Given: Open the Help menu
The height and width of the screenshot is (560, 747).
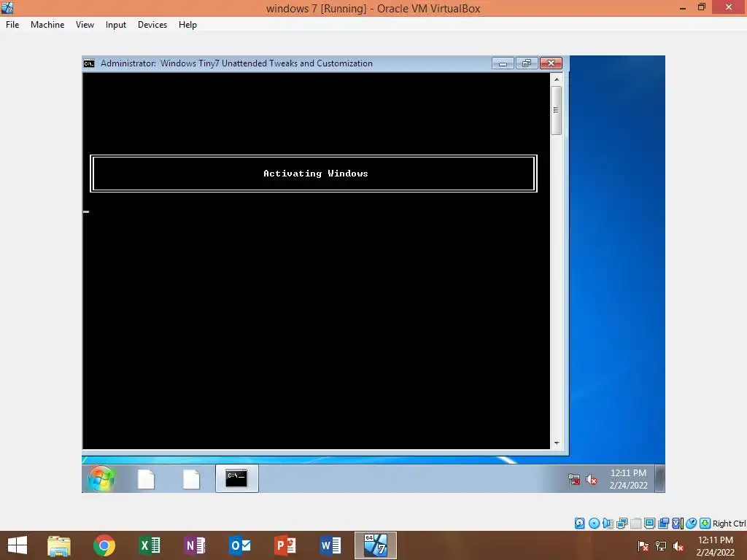Looking at the screenshot, I should 187,25.
